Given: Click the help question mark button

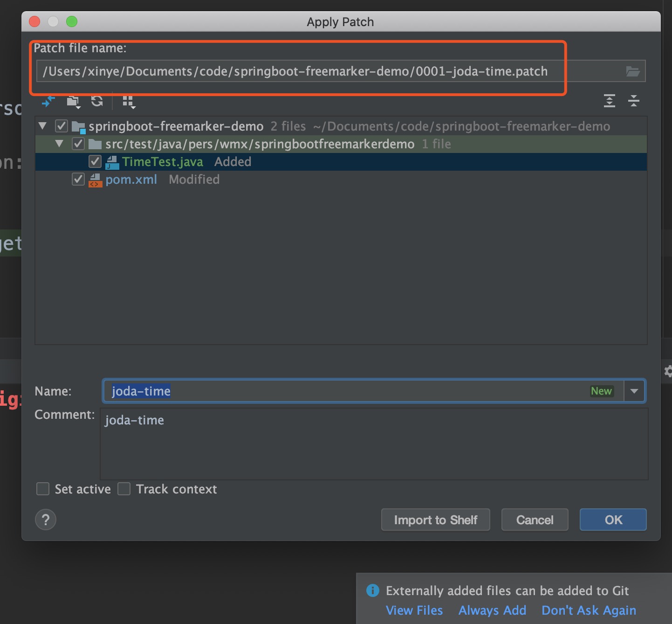Looking at the screenshot, I should (46, 520).
